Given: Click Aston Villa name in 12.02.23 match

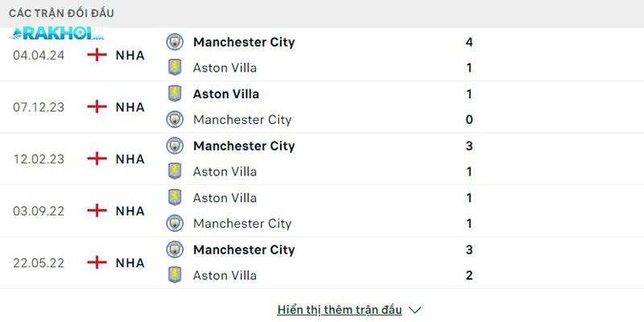Looking at the screenshot, I should pyautogui.click(x=225, y=171).
